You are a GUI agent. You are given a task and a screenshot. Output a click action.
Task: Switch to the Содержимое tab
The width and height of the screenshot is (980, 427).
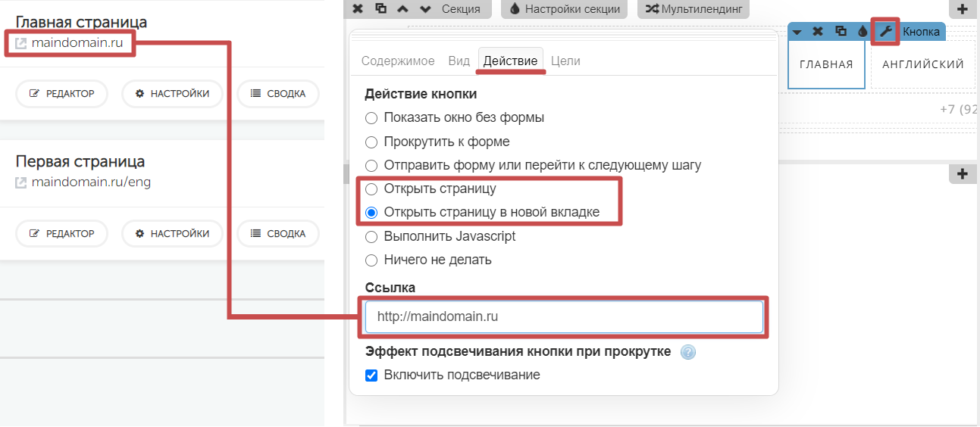click(398, 61)
